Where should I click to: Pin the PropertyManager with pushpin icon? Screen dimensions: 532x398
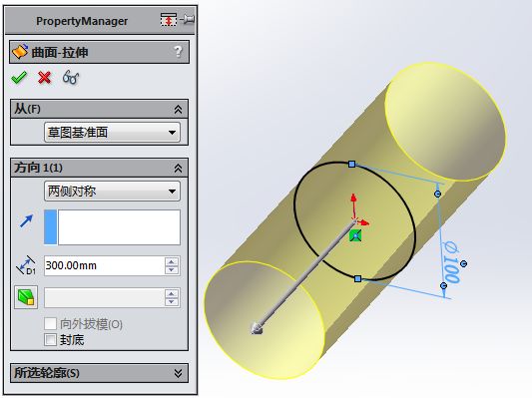pos(188,20)
